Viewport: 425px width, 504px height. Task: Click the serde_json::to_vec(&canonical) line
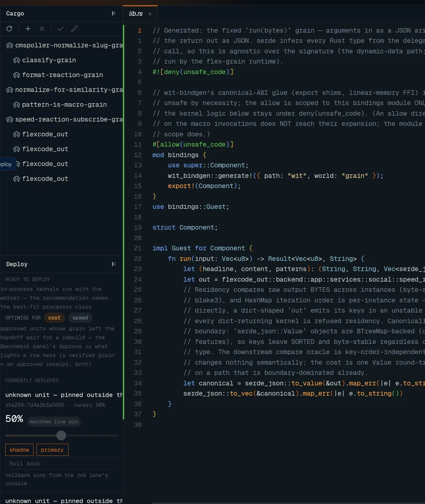tap(293, 394)
